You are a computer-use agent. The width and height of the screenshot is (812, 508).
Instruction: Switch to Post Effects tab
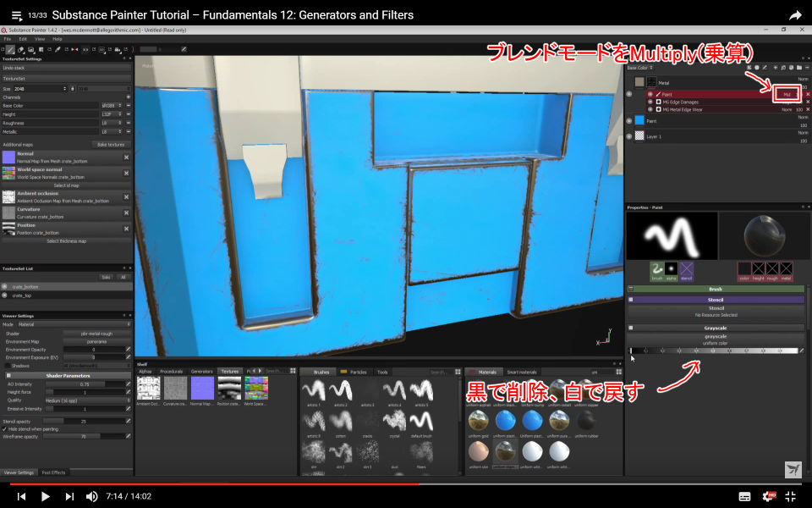click(x=54, y=472)
